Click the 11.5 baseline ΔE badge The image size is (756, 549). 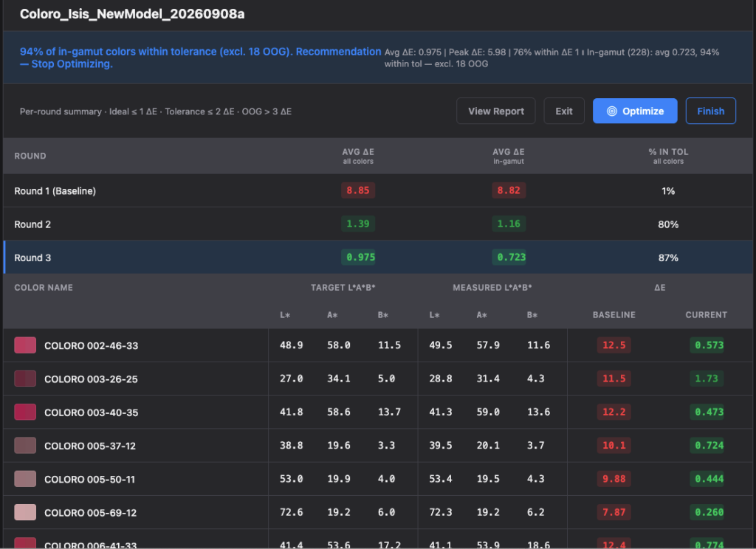pos(614,379)
